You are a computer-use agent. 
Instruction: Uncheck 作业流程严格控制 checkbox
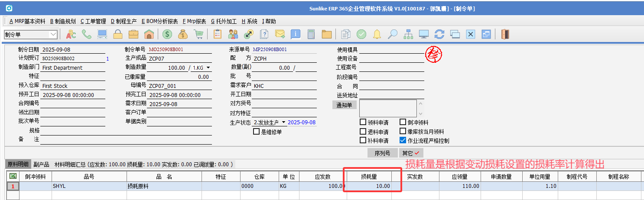403,140
